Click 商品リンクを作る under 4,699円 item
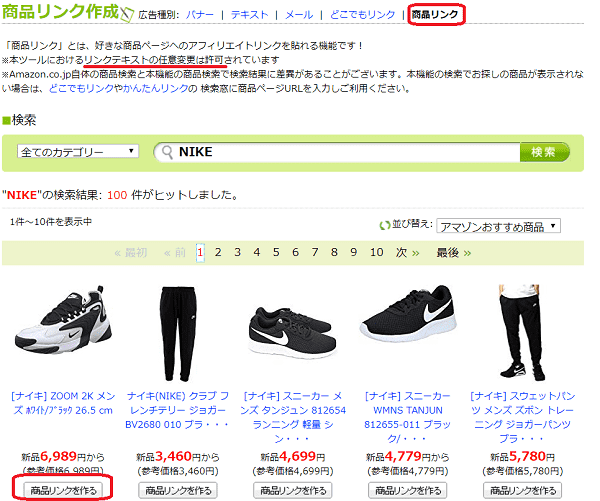This screenshot has height=501, width=600. (293, 490)
